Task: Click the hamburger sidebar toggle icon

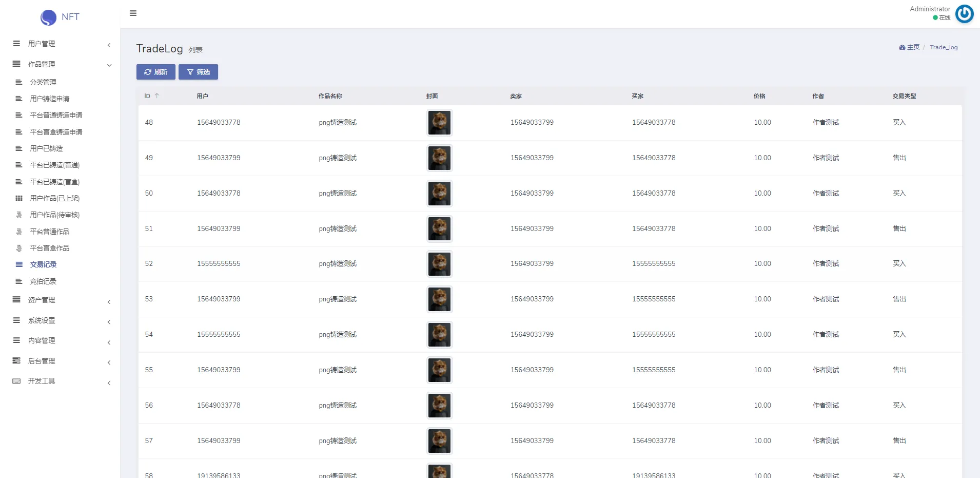Action: tap(133, 13)
